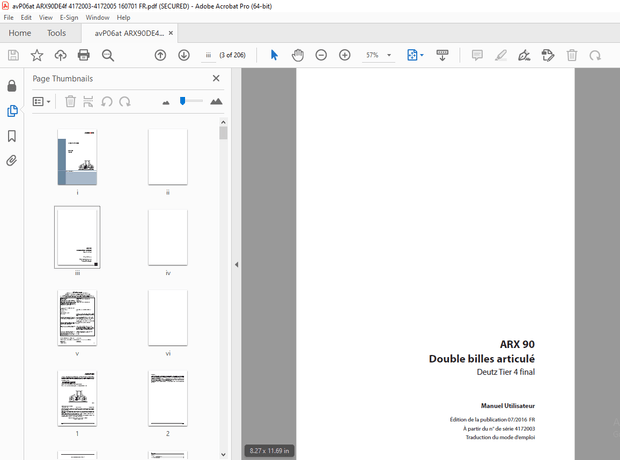Toggle Page Thumbnails sidebar icon
620x460 pixels.
(x=12, y=111)
